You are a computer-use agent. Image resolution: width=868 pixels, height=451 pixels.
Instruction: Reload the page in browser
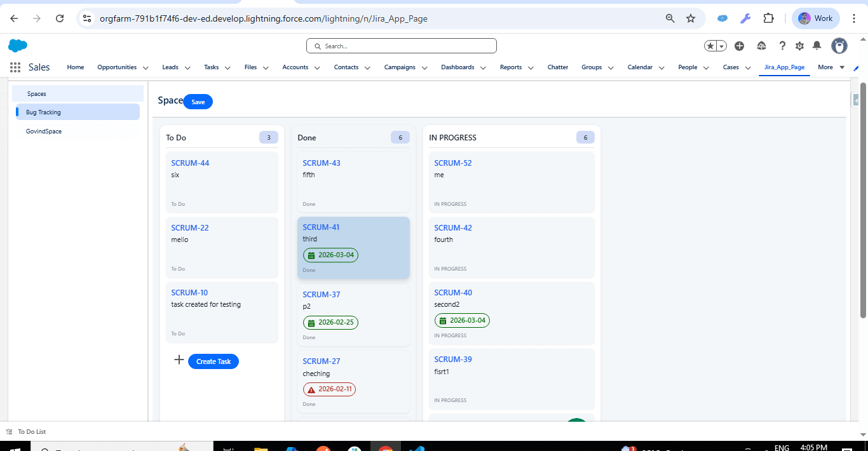tap(60, 18)
